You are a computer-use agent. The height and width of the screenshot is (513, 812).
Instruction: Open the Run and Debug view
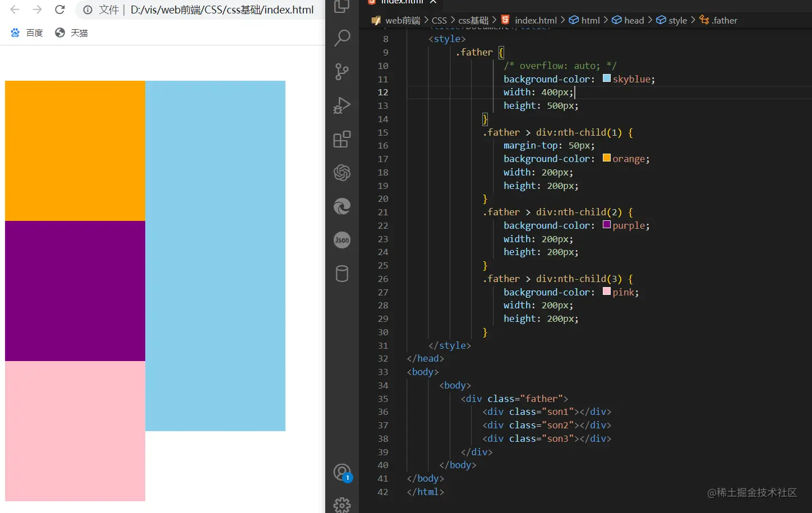(x=342, y=105)
